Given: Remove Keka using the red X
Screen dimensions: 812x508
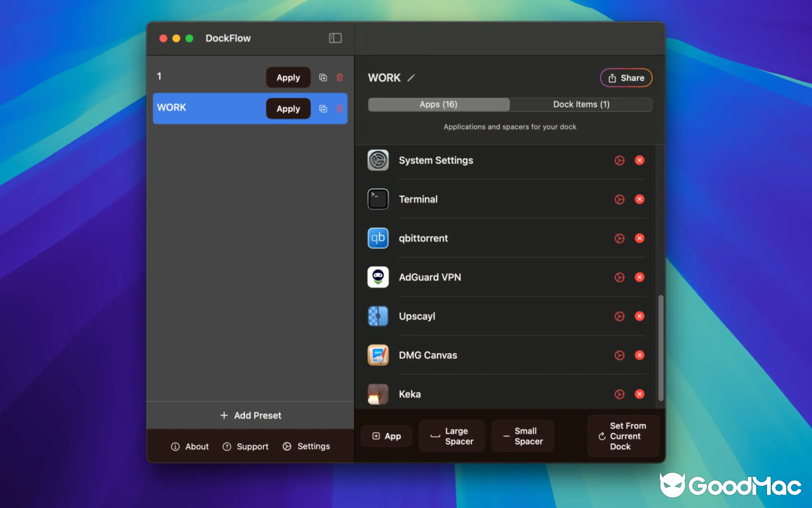Looking at the screenshot, I should 639,394.
